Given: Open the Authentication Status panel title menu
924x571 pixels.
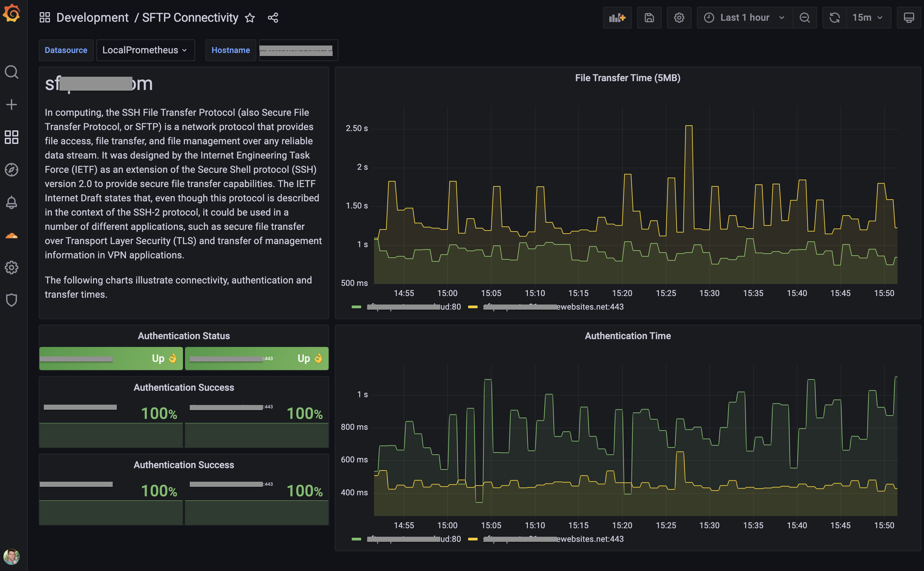Looking at the screenshot, I should coord(184,336).
